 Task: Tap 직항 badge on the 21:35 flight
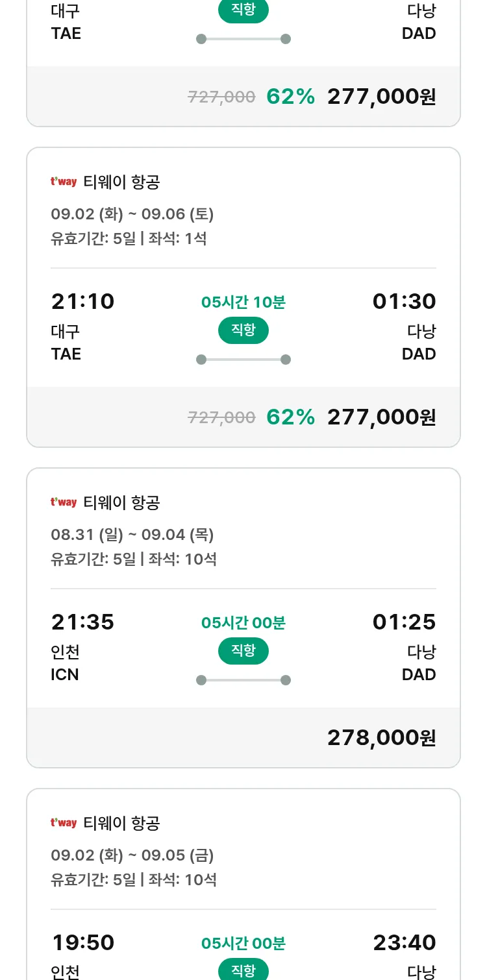(x=243, y=651)
